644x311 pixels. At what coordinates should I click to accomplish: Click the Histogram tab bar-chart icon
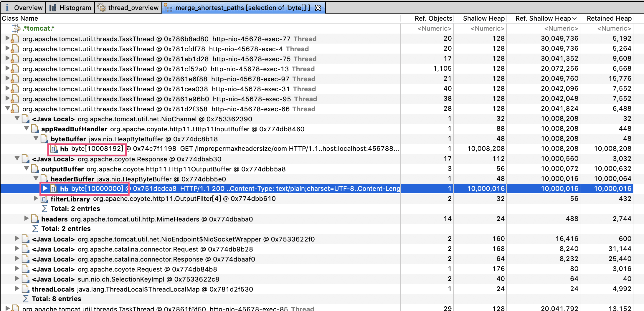tap(53, 8)
